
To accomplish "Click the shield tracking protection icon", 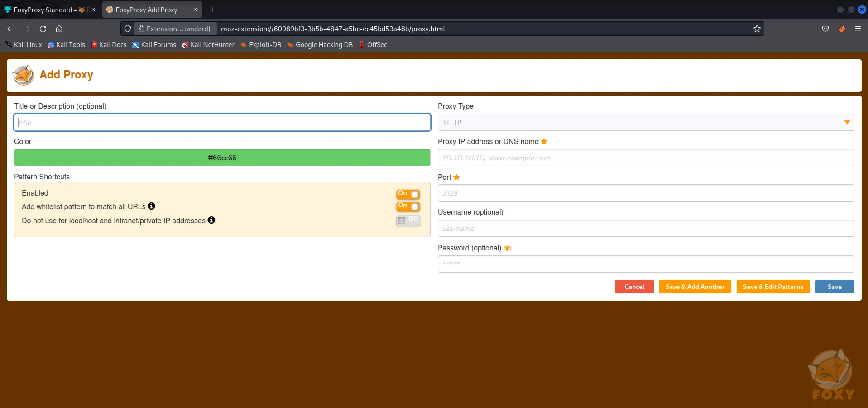I will (x=128, y=29).
